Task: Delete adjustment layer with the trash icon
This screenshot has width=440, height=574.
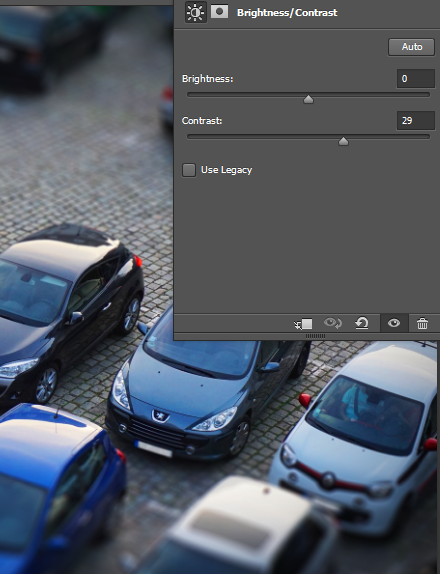Action: [422, 324]
